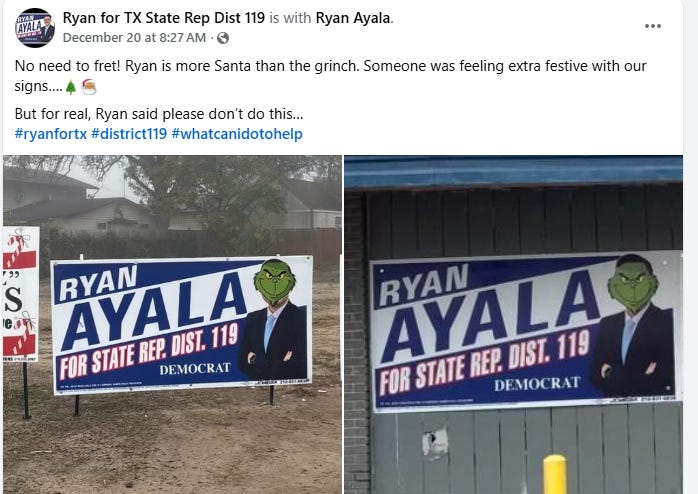Click the Santa Claus emoji in post
Screen dimensions: 698x494
[x=89, y=87]
